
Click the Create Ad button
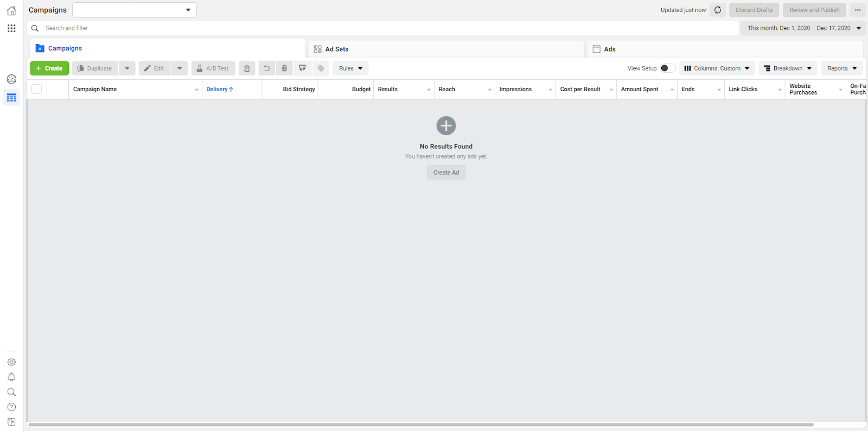point(446,173)
